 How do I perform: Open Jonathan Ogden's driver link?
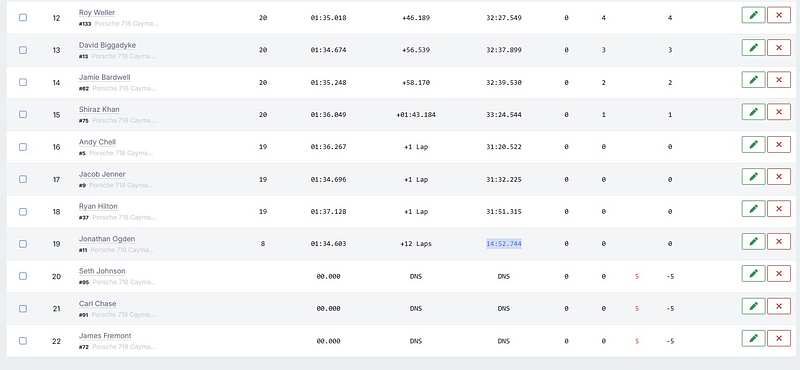107,239
